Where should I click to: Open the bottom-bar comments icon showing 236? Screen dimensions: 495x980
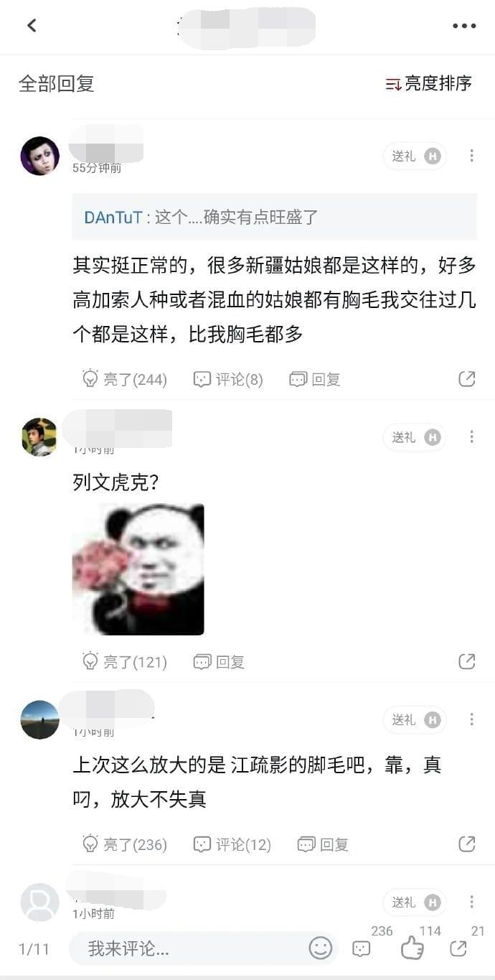tap(362, 949)
